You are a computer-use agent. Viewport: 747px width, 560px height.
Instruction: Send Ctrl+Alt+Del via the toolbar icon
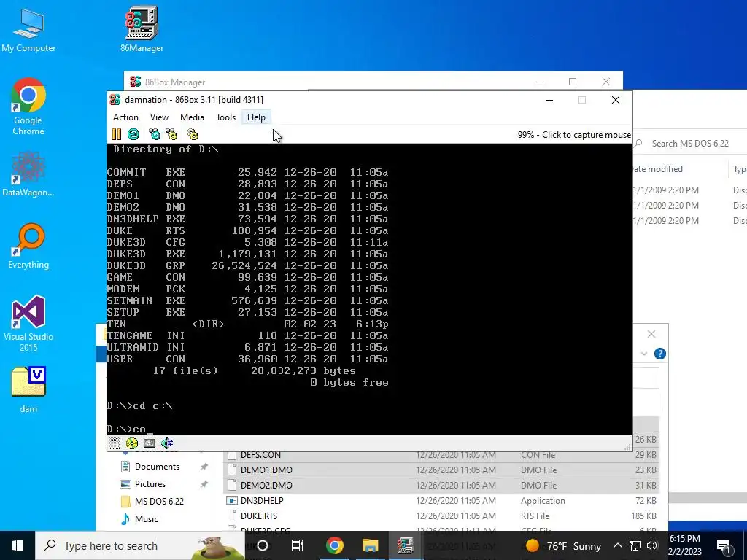[155, 134]
